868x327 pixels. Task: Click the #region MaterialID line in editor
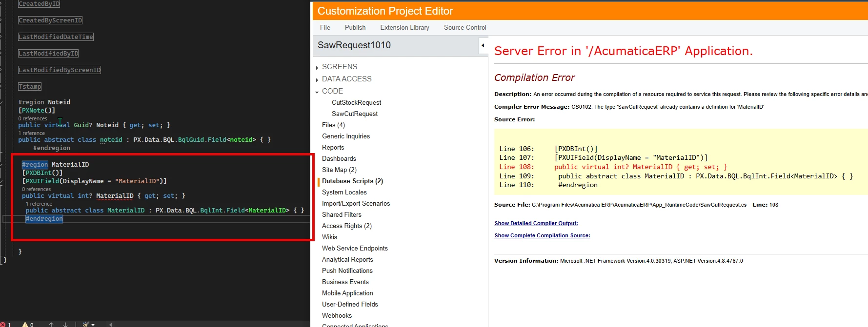[x=55, y=165]
